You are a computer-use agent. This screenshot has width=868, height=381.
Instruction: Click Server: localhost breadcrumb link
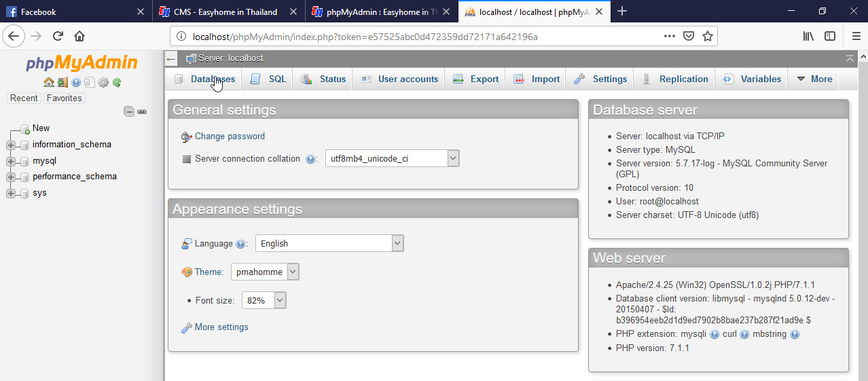pos(231,58)
